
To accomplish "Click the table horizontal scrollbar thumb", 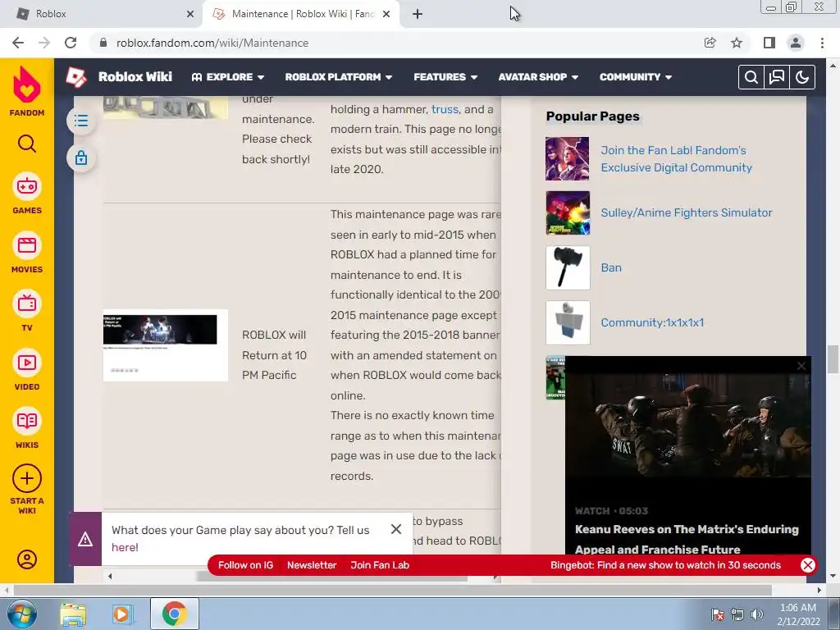I will (332, 577).
